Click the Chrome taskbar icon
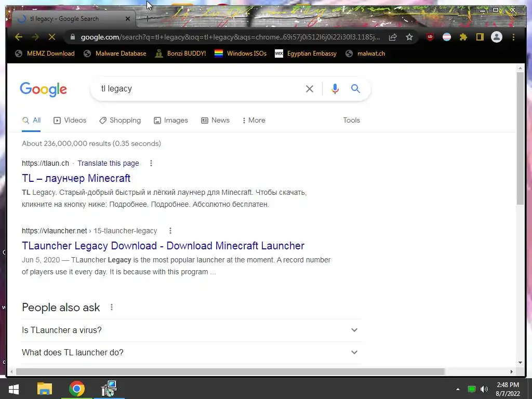Image resolution: width=532 pixels, height=399 pixels. coord(77,389)
